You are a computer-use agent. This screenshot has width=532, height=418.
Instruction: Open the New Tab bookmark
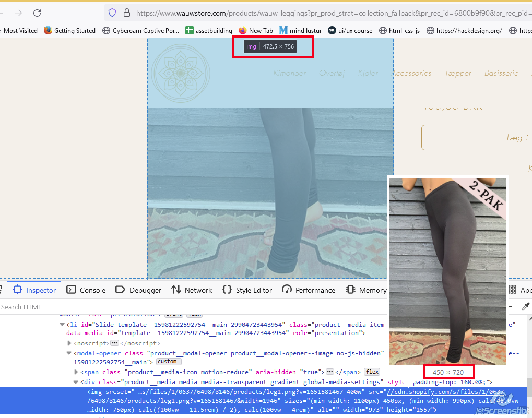click(x=256, y=30)
